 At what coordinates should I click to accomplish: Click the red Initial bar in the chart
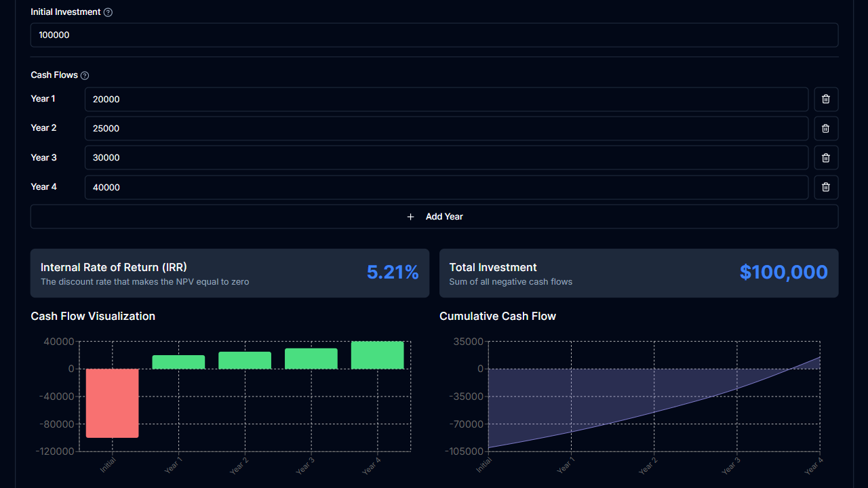pyautogui.click(x=112, y=403)
